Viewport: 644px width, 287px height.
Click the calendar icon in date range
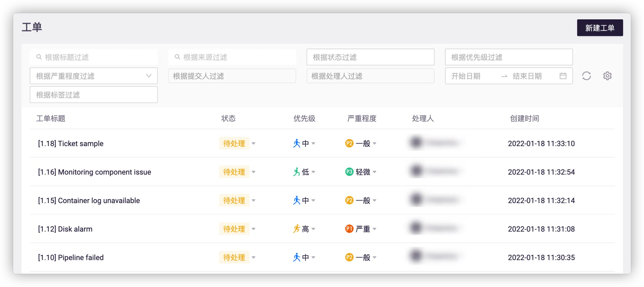click(x=563, y=76)
